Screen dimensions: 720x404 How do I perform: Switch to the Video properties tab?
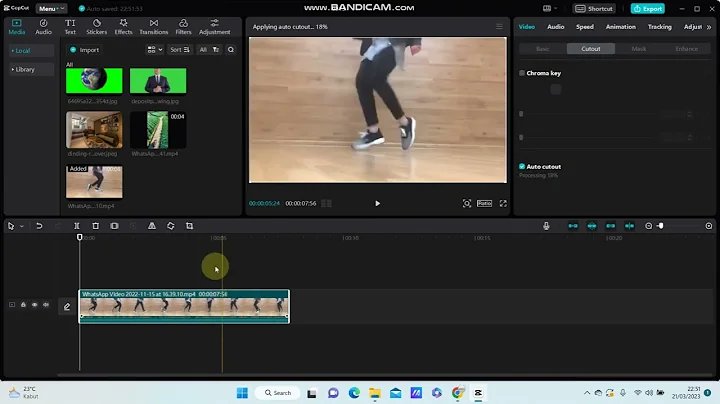tap(527, 27)
